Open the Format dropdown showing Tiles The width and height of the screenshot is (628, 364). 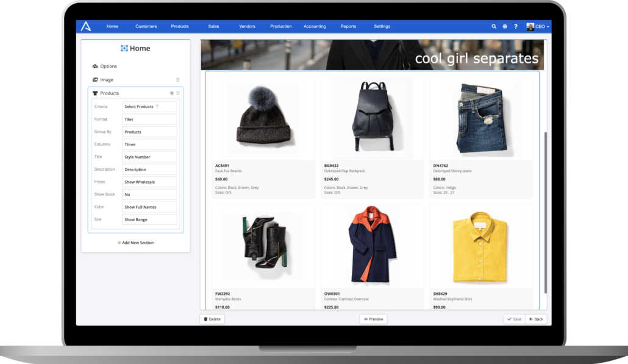click(x=149, y=120)
